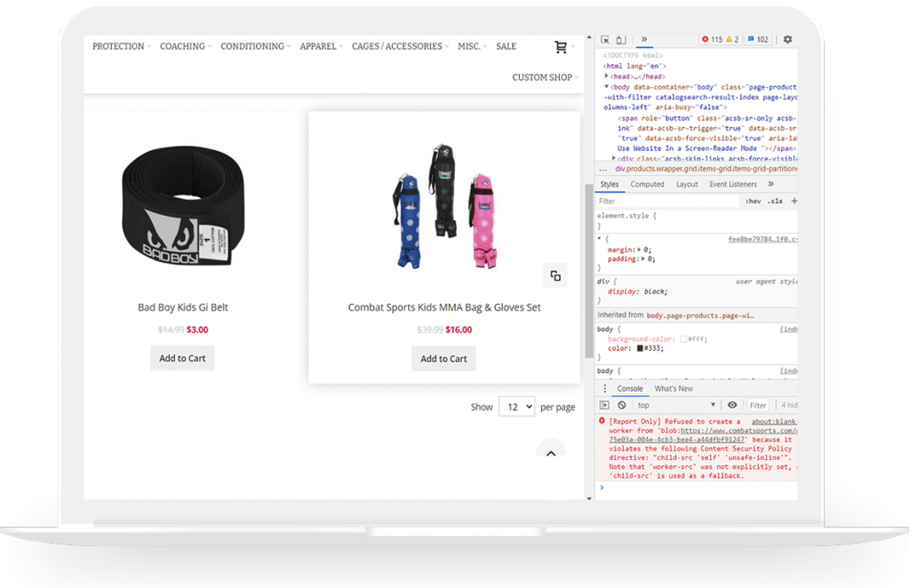910x588 pixels.
Task: Clear console with the ban icon
Action: coord(622,405)
